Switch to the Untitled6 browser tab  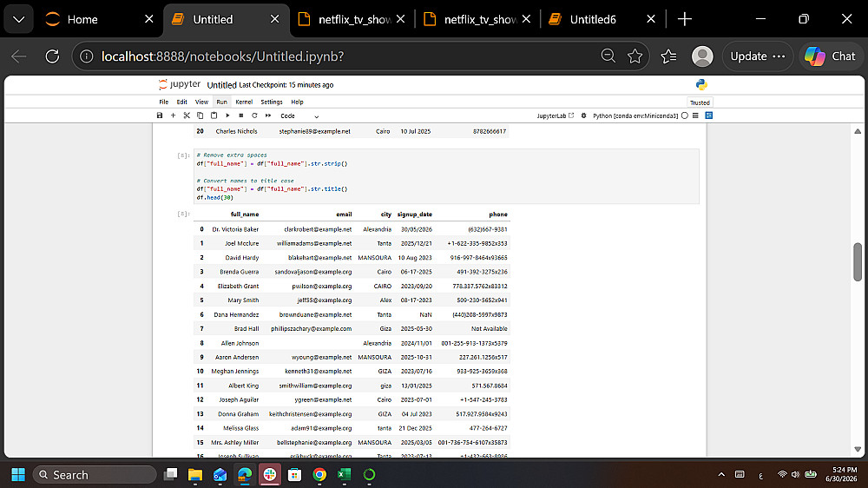pos(594,19)
